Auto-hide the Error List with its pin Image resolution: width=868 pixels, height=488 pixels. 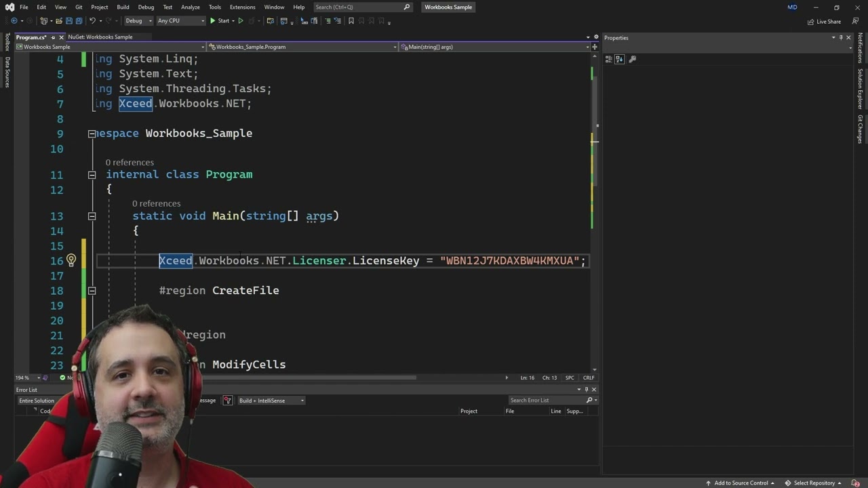pyautogui.click(x=587, y=389)
